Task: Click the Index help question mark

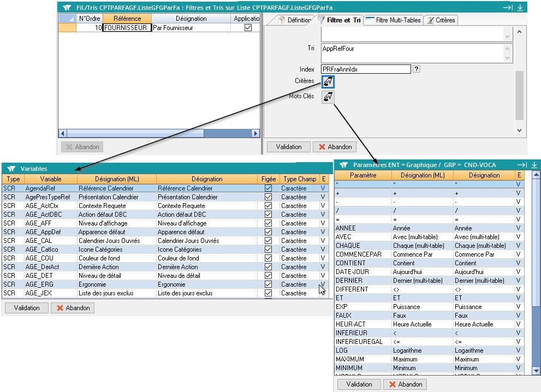Action: (417, 69)
